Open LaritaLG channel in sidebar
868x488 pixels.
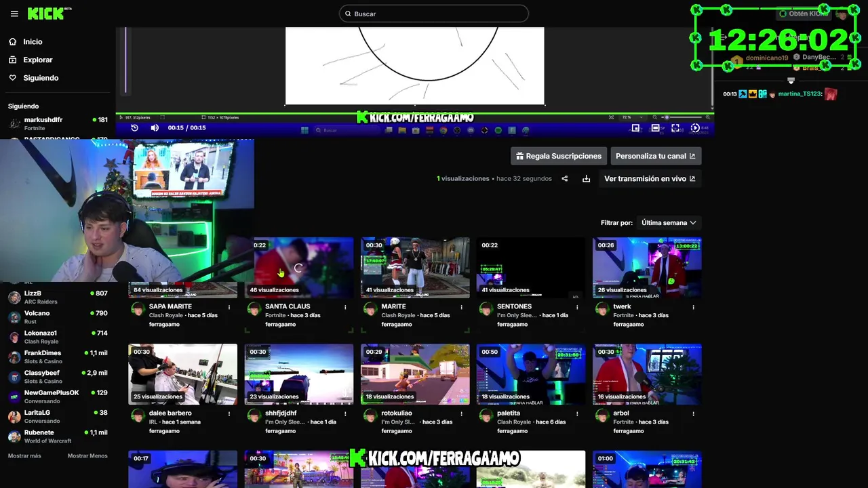pos(58,416)
